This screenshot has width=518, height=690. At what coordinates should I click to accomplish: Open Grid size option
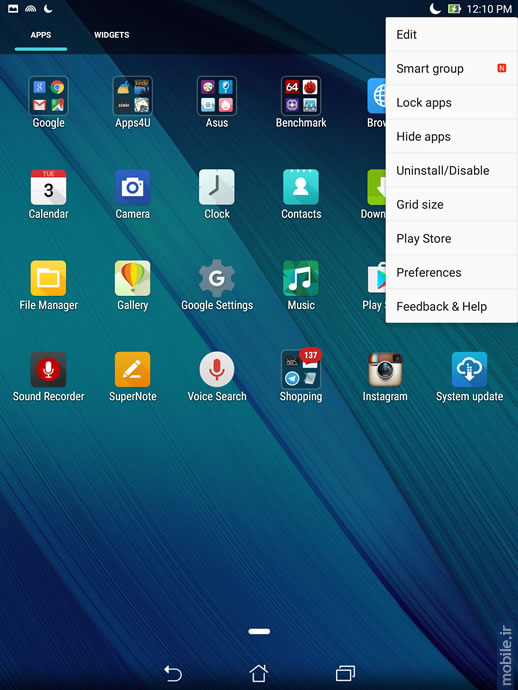[452, 204]
